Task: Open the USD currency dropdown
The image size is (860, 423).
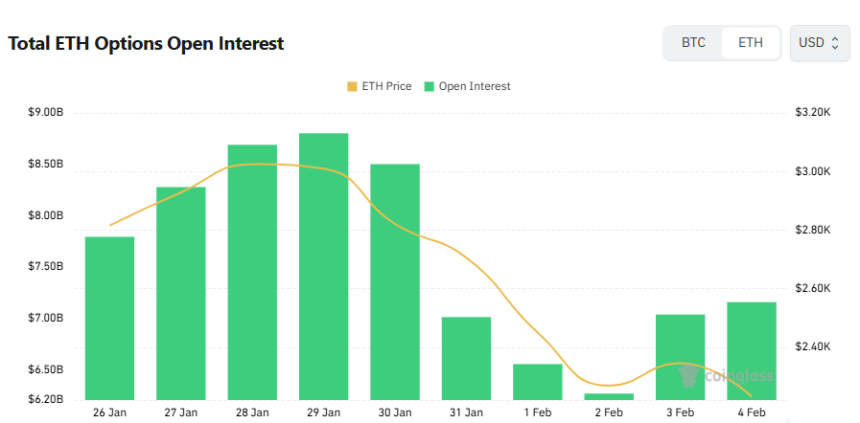Action: pyautogui.click(x=820, y=43)
